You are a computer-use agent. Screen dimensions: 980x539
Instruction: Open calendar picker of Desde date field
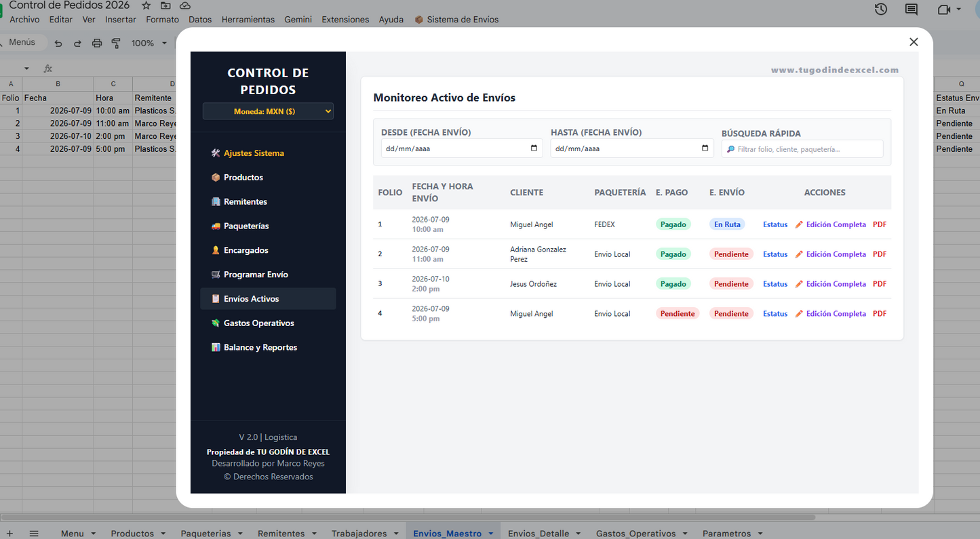[x=534, y=148]
